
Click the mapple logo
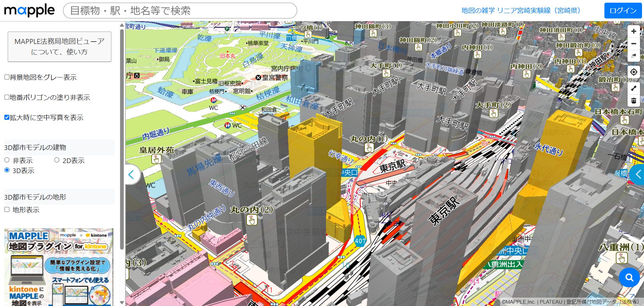pyautogui.click(x=29, y=11)
